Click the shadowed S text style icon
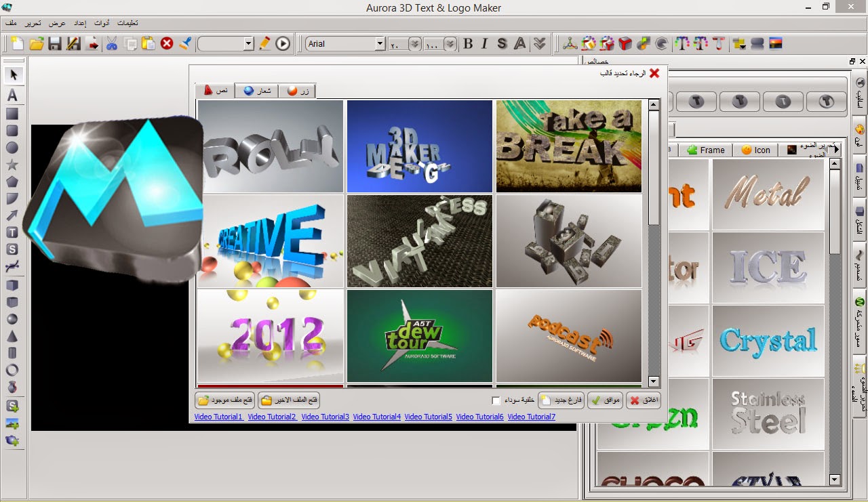 (x=502, y=43)
